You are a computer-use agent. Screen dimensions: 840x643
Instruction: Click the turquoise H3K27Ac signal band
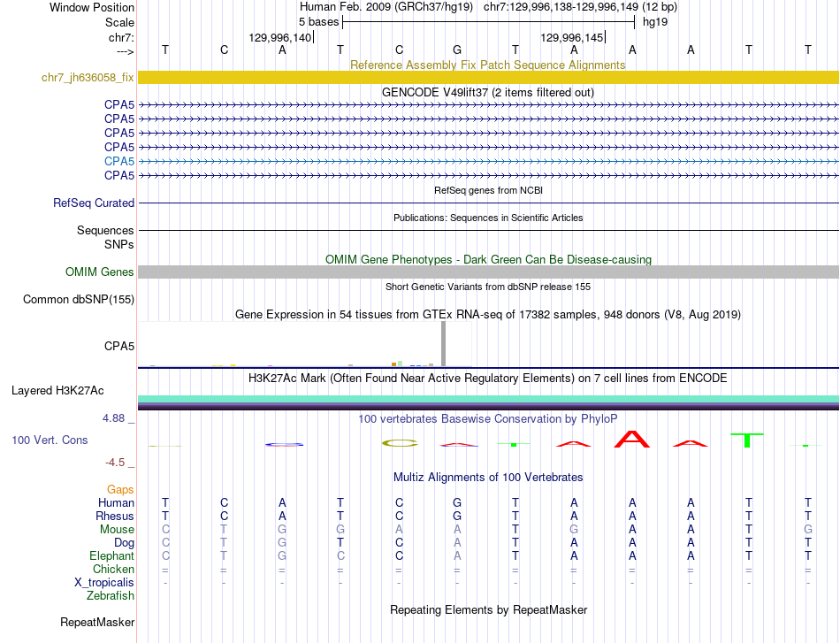488,399
